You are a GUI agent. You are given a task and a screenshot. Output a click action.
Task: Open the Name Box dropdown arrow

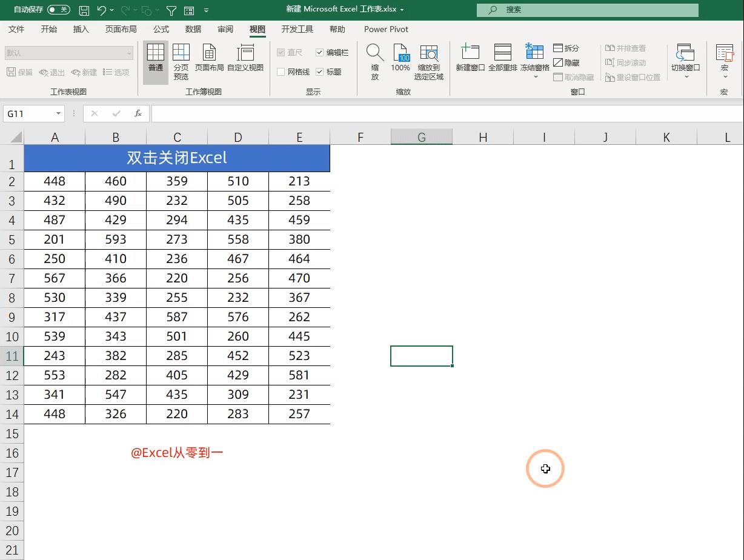[x=57, y=113]
